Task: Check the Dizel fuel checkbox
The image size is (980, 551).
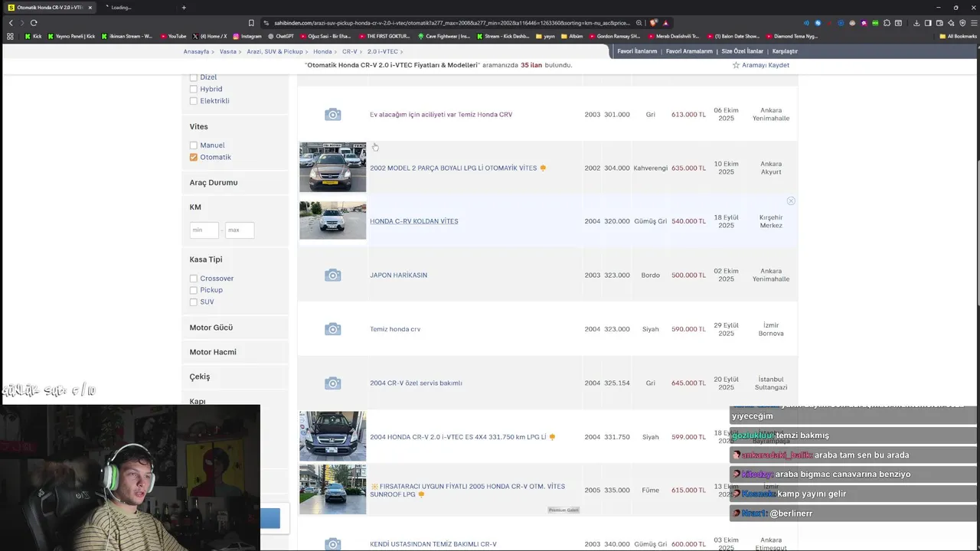Action: click(x=194, y=77)
